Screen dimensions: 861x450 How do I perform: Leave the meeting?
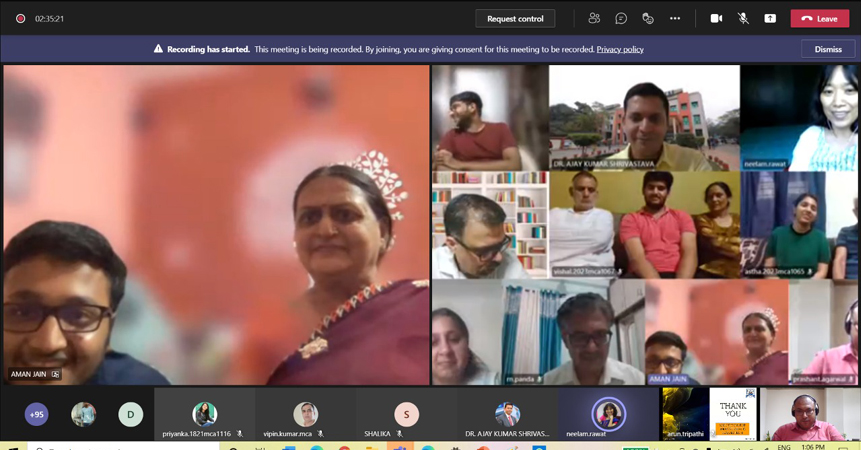819,18
